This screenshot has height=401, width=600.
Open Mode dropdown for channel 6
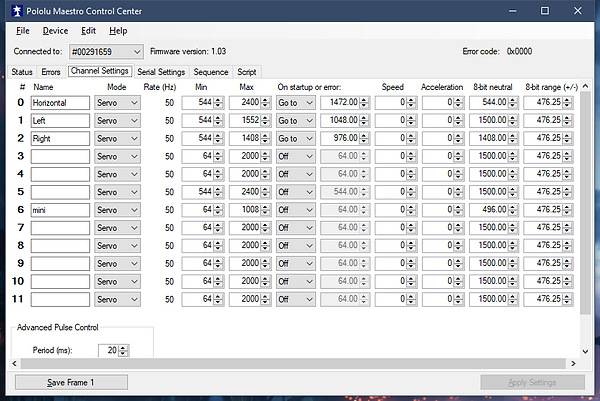coord(117,210)
